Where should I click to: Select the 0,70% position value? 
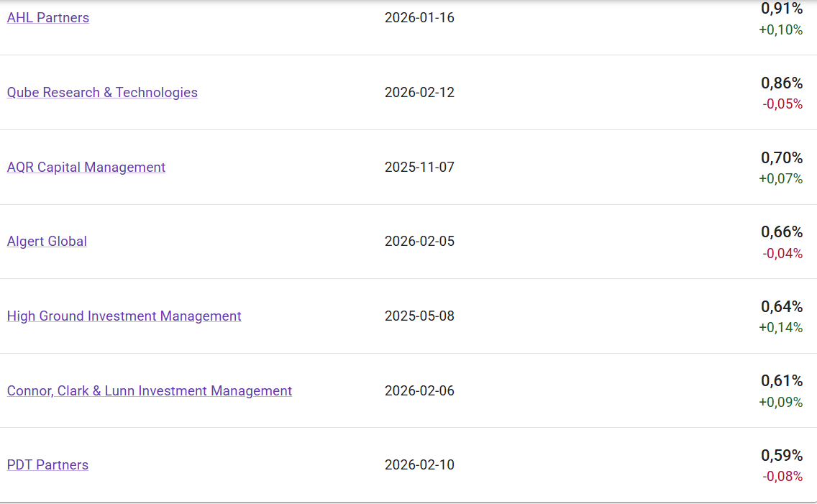[x=782, y=158]
